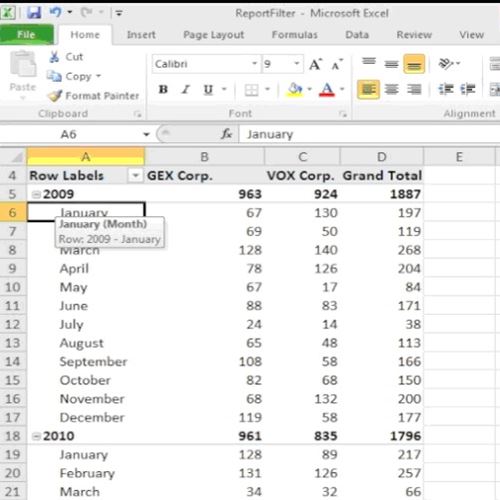Click the Redo arrow icon

click(x=87, y=13)
